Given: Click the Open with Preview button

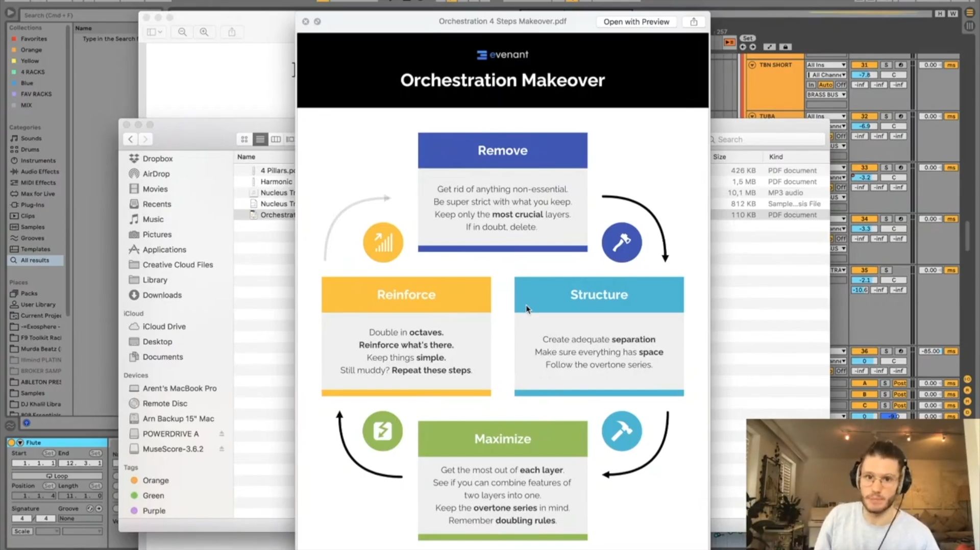Looking at the screenshot, I should pyautogui.click(x=636, y=22).
